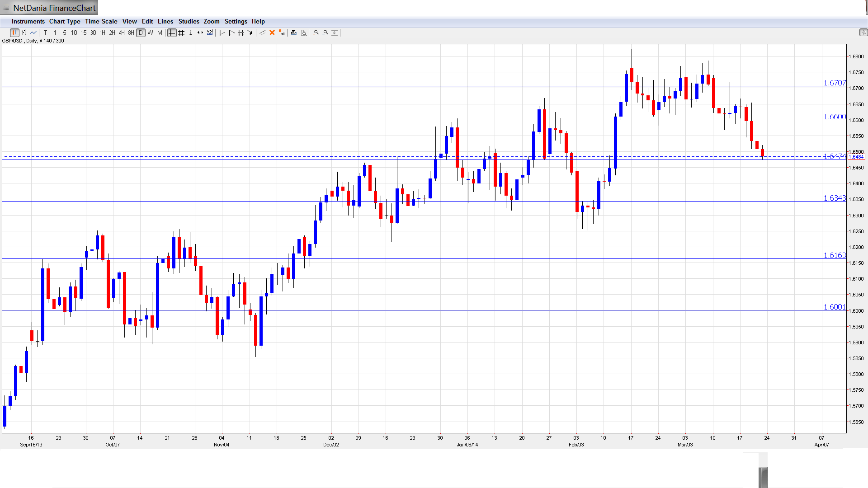Click the info (i) icon
This screenshot has height=488, width=868.
[x=191, y=33]
